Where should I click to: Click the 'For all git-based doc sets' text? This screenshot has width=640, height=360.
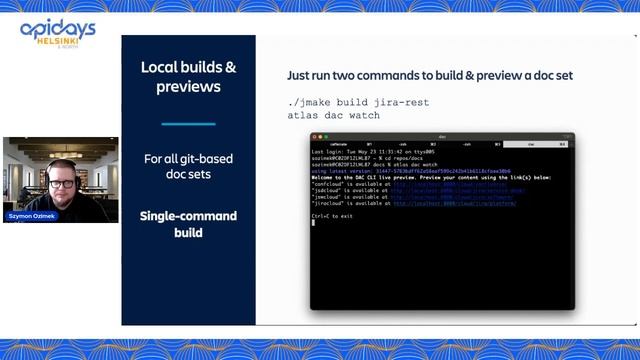click(188, 167)
